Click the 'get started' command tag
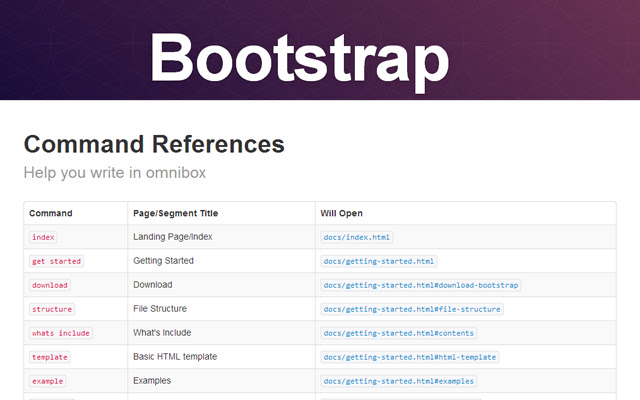This screenshot has height=400, width=640. point(56,261)
